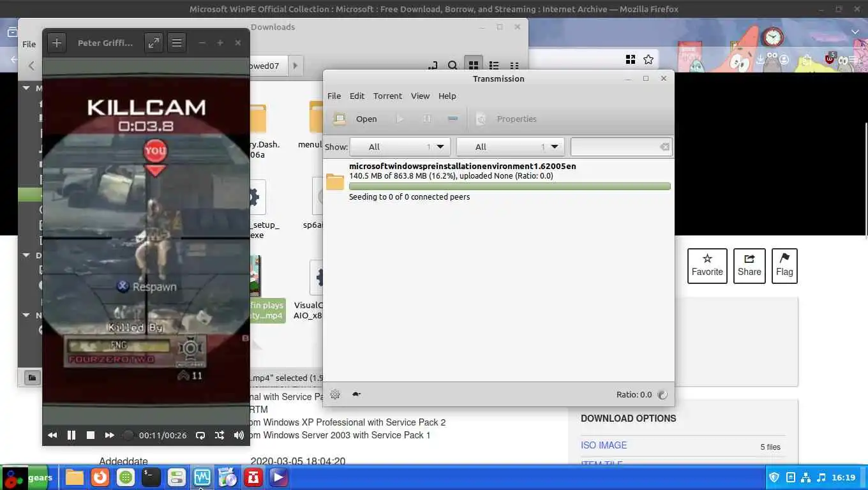The width and height of the screenshot is (868, 490).
Task: Open the video player hamburger menu
Action: pyautogui.click(x=177, y=43)
